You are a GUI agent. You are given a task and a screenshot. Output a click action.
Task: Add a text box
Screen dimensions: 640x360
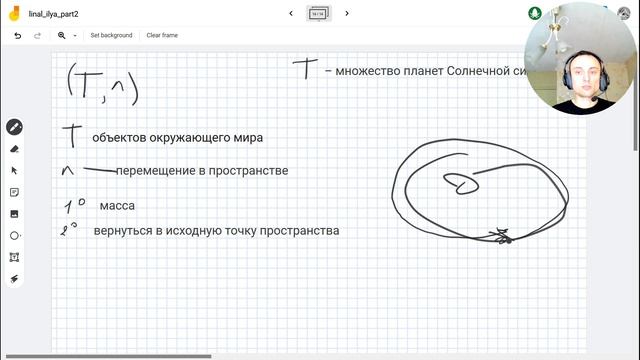pos(14,257)
